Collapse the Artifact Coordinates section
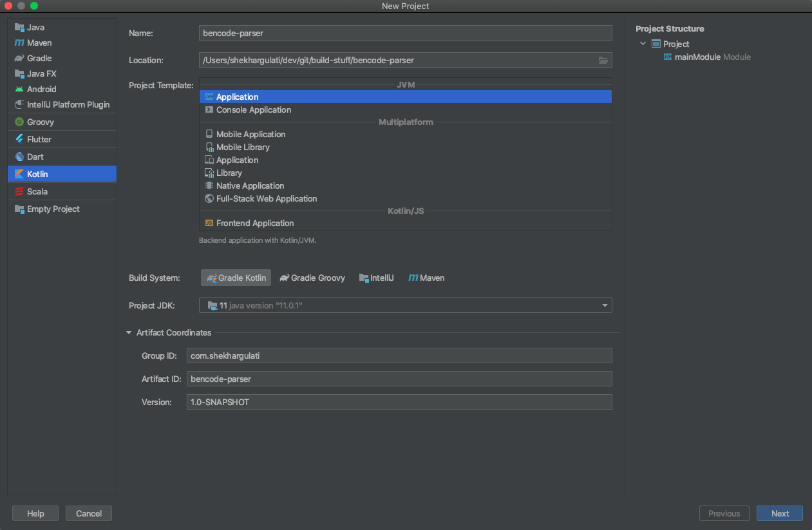 (x=128, y=332)
